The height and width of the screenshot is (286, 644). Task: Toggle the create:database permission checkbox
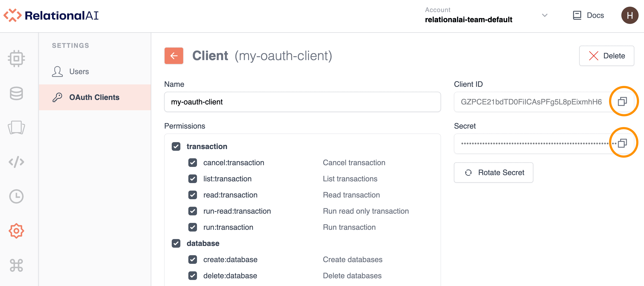(192, 260)
